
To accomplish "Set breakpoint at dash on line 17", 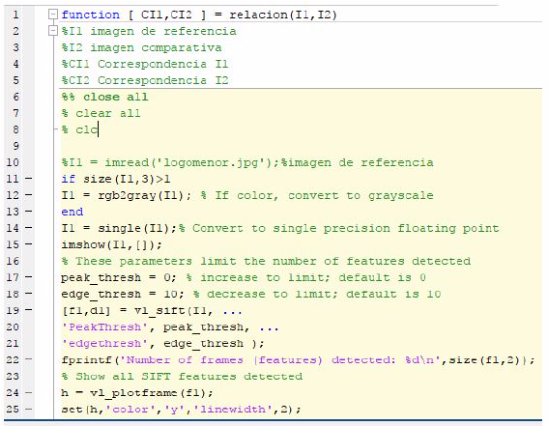I will click(29, 277).
